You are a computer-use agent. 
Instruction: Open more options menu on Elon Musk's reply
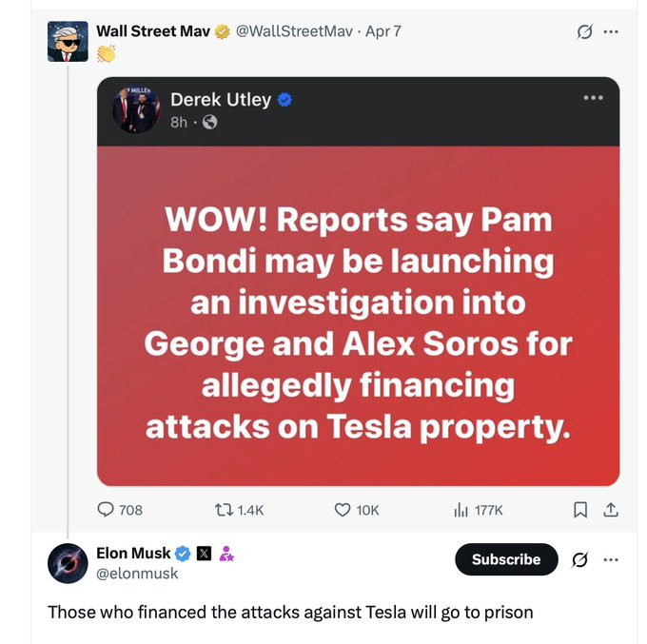(x=611, y=559)
